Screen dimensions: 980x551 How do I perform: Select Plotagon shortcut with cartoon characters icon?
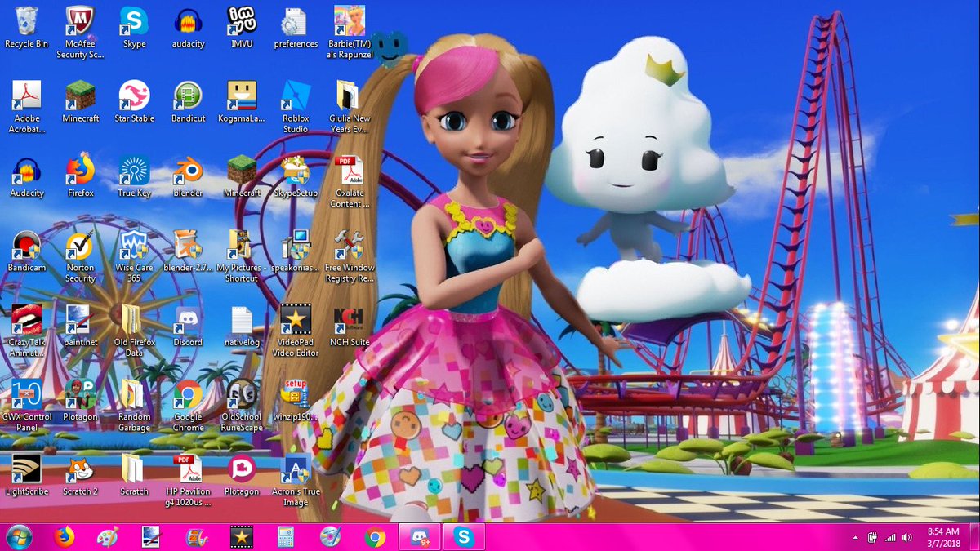point(80,400)
